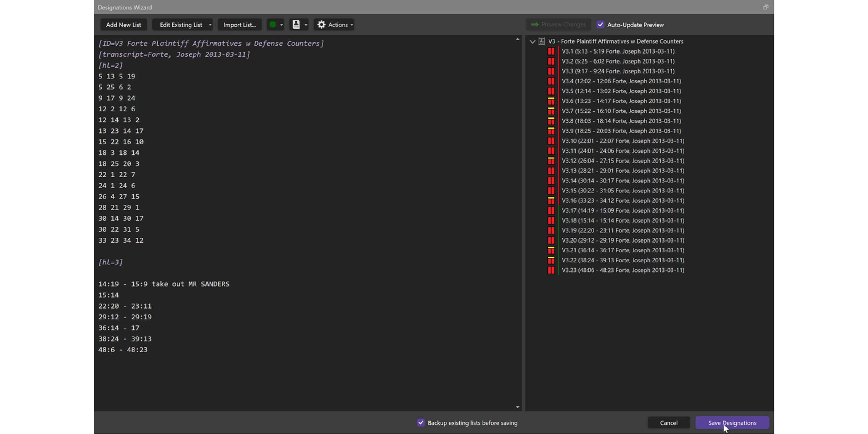The height and width of the screenshot is (434, 868).
Task: Click the red highlight icon beside V3.1
Action: 551,51
